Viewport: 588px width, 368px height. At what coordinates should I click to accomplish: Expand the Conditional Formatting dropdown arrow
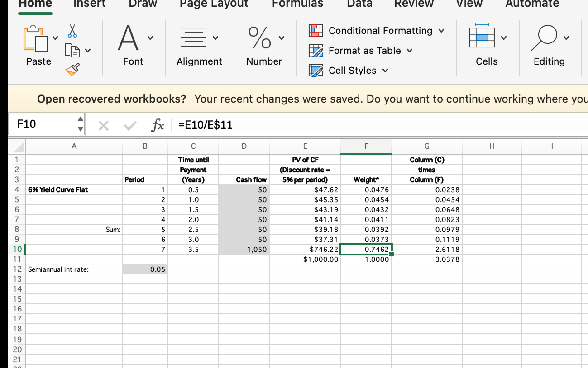click(x=441, y=31)
